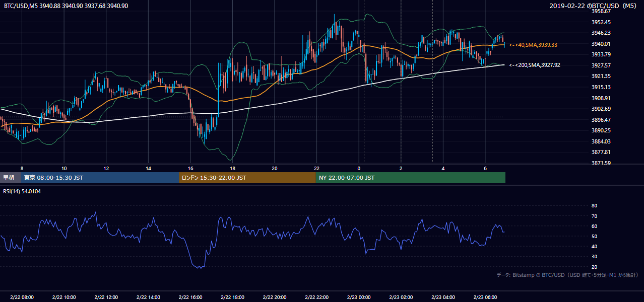Click the white 200 SMA label 3927.92
Screen dimensions: 644x302
(x=535, y=65)
